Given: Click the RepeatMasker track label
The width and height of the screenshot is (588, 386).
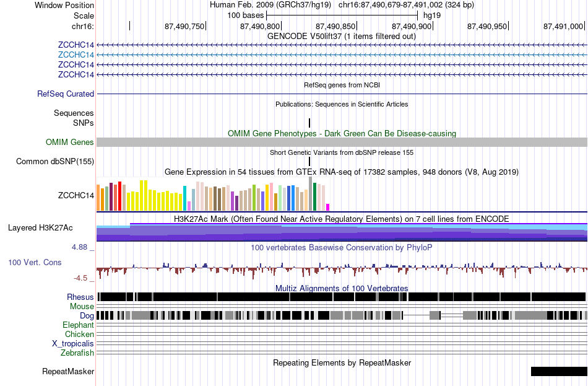Looking at the screenshot, I should [68, 371].
